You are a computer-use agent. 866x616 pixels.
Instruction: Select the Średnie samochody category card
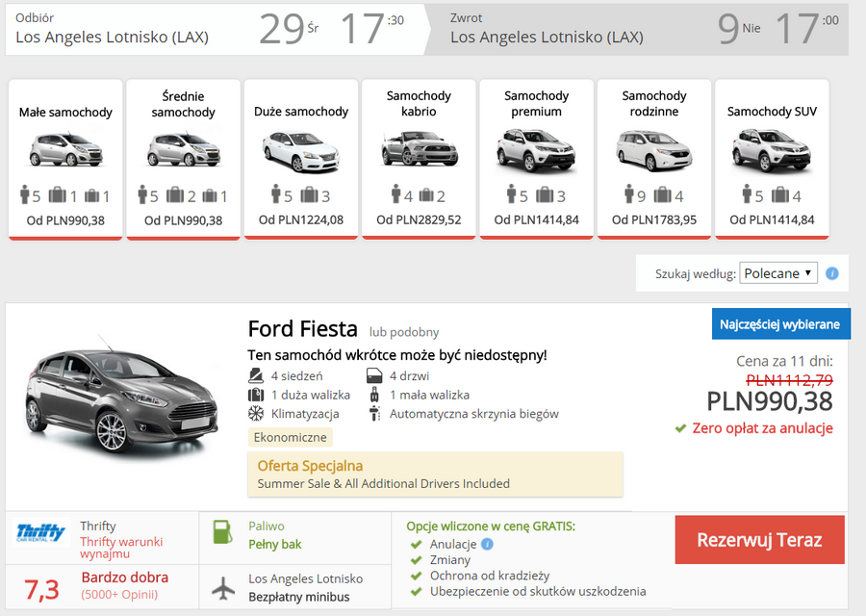[184, 160]
